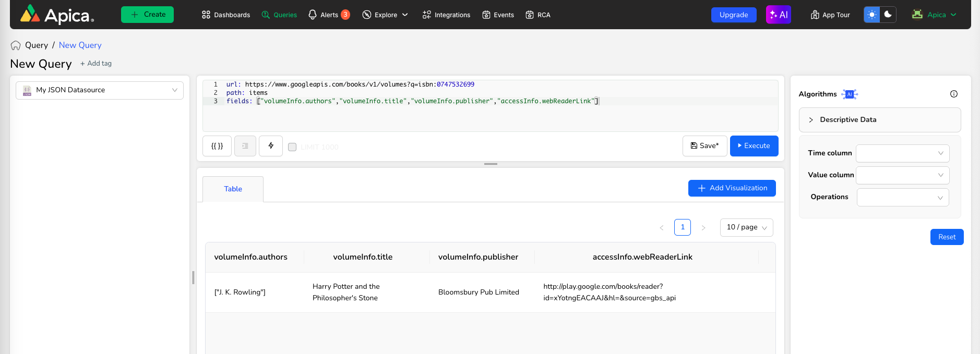980x354 pixels.
Task: Switch to light mode sun toggle
Action: point(872,15)
